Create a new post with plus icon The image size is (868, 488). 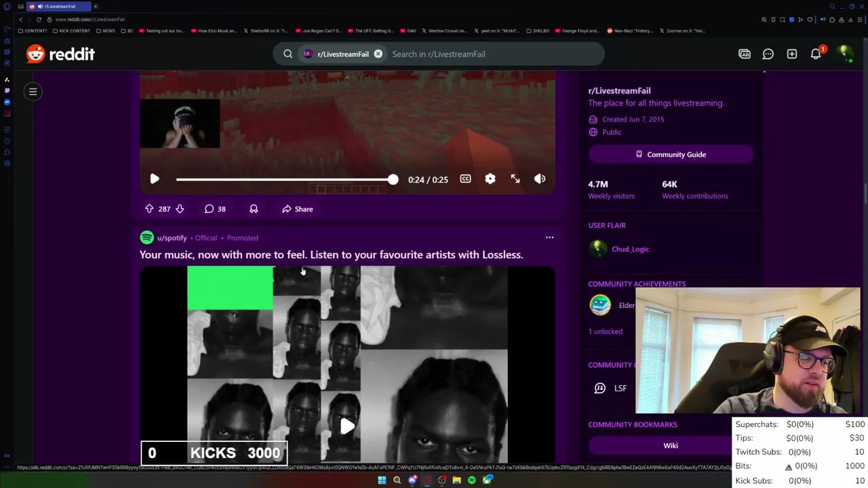click(x=792, y=54)
